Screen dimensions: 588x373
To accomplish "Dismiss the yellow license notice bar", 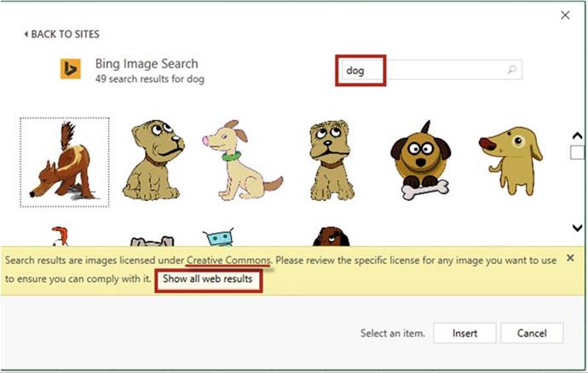I will click(x=570, y=258).
